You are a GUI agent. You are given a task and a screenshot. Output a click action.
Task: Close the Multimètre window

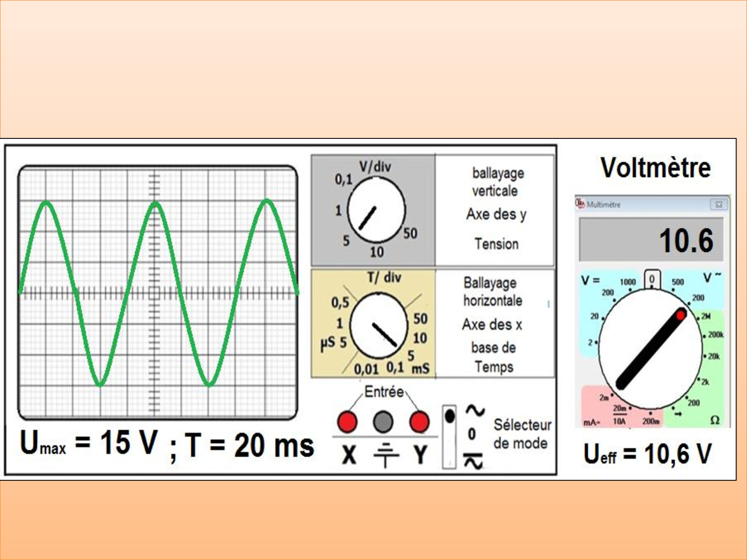coord(719,204)
